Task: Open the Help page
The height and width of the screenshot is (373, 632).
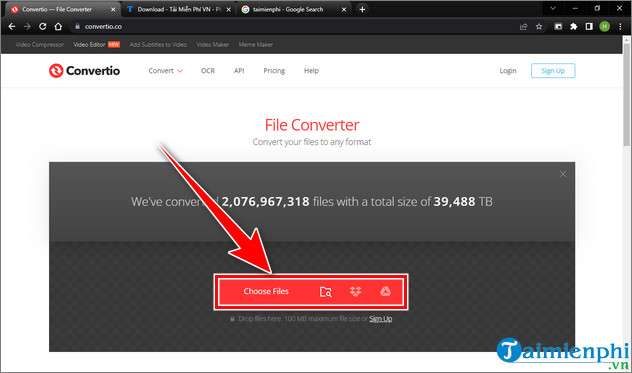Action: tap(311, 71)
